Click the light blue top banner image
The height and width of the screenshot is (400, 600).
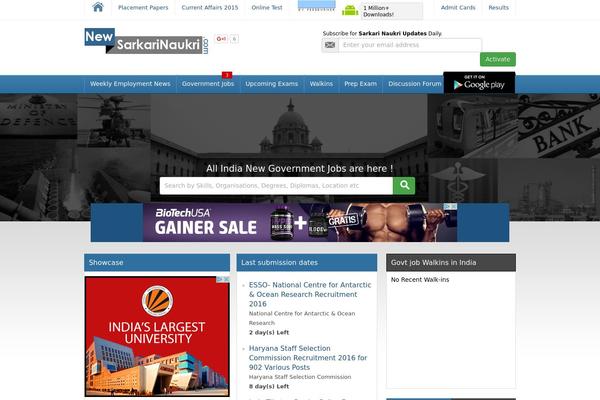[x=316, y=5]
